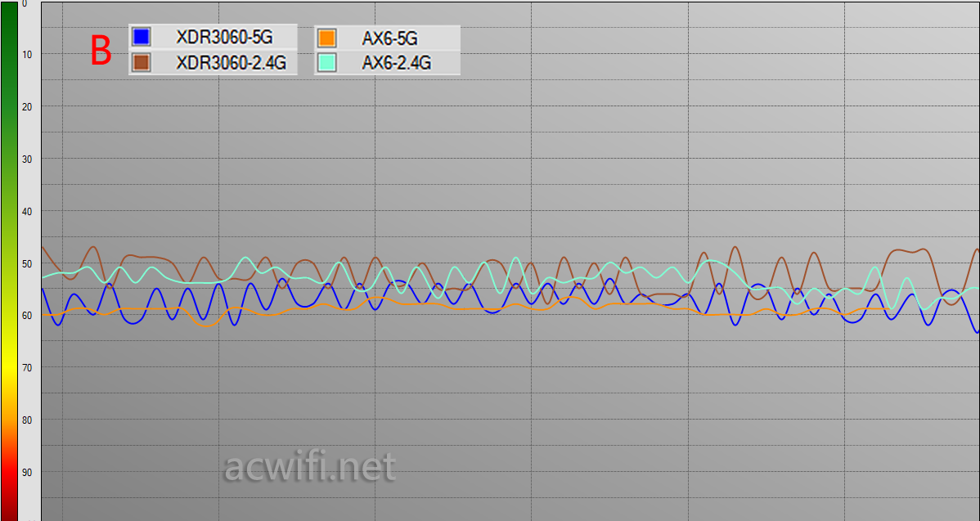Select the AX6-5G legend label
The height and width of the screenshot is (521, 980).
click(x=389, y=38)
